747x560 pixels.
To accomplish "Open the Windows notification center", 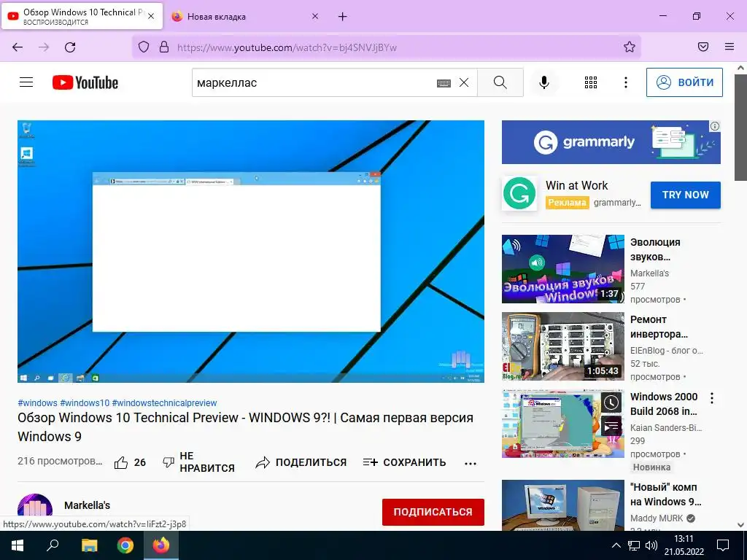I will click(x=723, y=545).
